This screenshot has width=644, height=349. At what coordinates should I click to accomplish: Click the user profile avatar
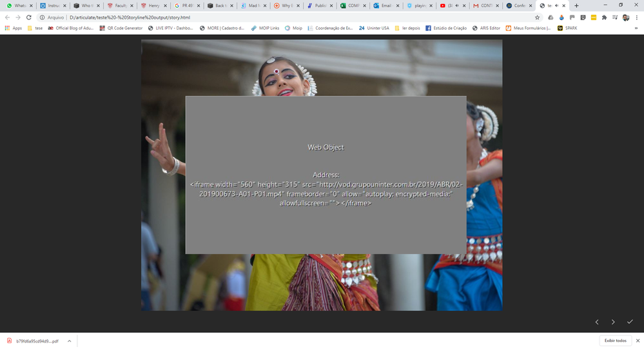pos(626,17)
